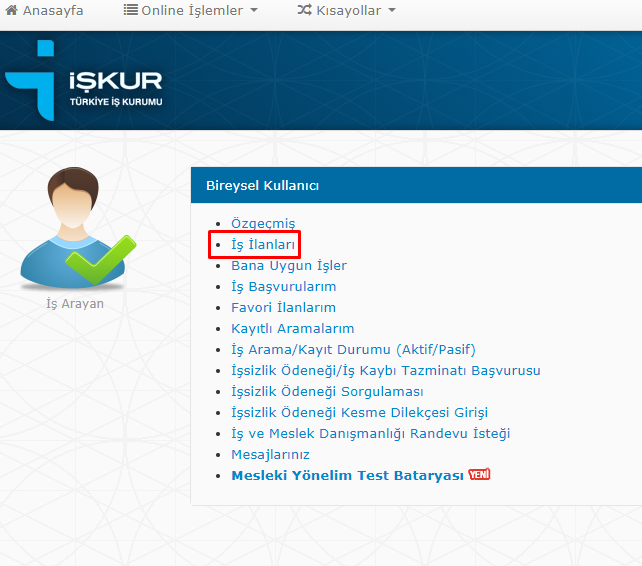Click the home icon beside Anasayfa

pyautogui.click(x=12, y=11)
